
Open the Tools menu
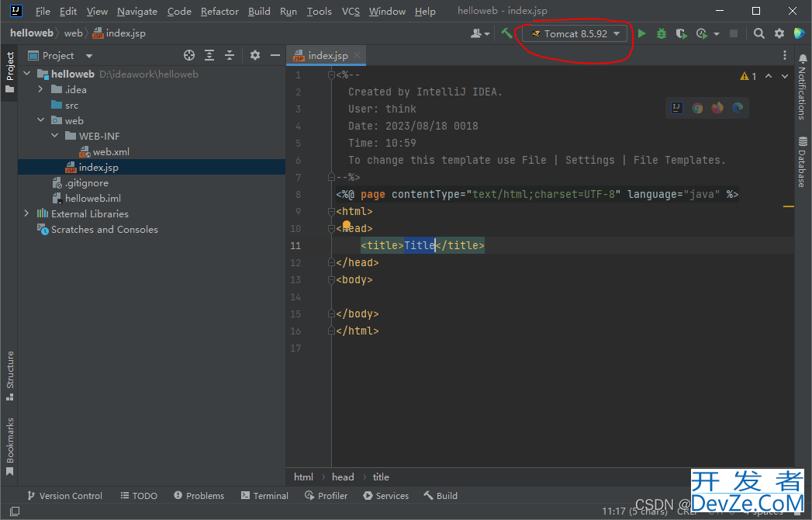[319, 11]
